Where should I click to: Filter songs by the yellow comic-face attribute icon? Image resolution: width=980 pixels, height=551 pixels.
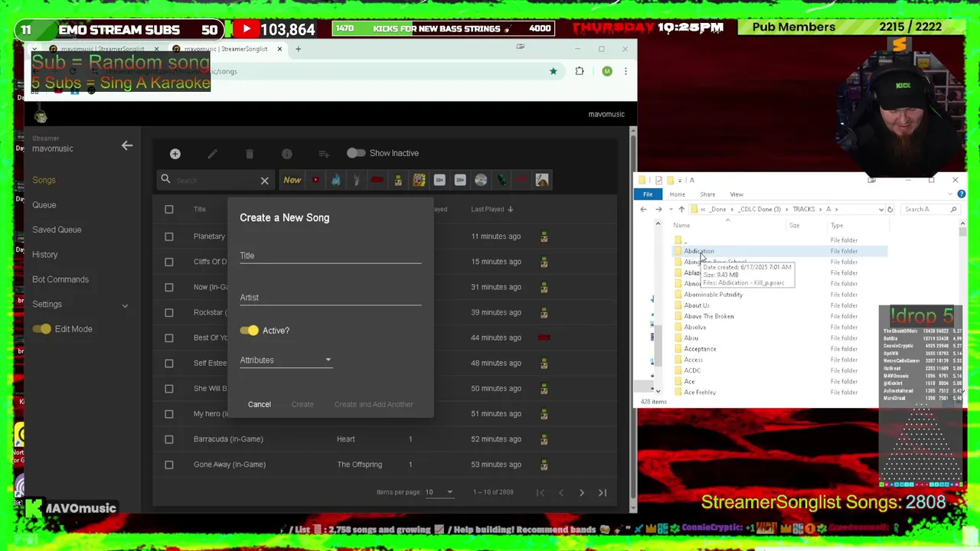[419, 180]
